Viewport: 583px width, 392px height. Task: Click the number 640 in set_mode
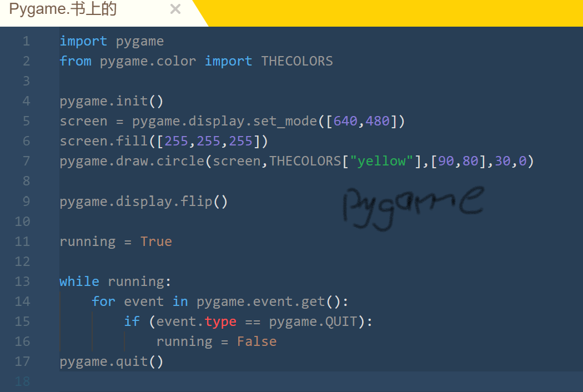tap(345, 121)
